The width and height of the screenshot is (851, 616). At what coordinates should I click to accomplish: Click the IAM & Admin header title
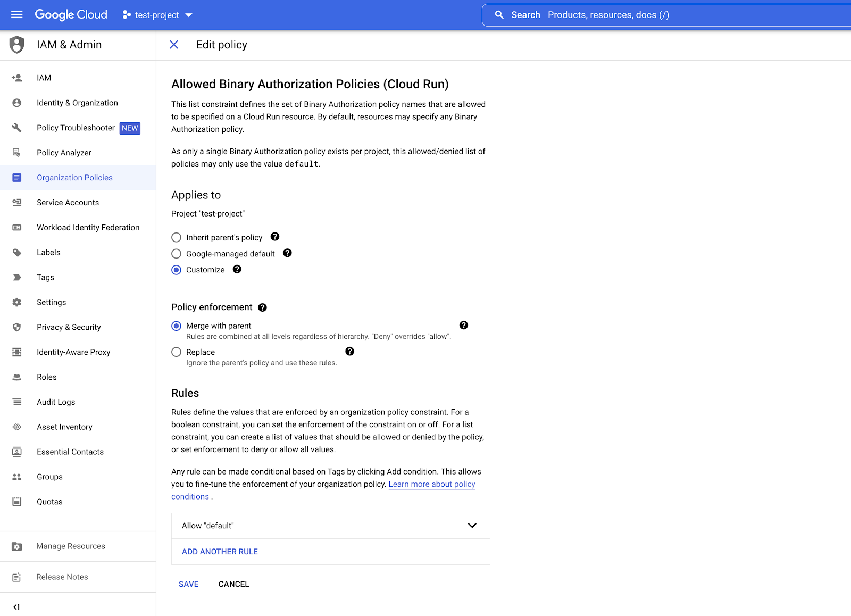[69, 45]
